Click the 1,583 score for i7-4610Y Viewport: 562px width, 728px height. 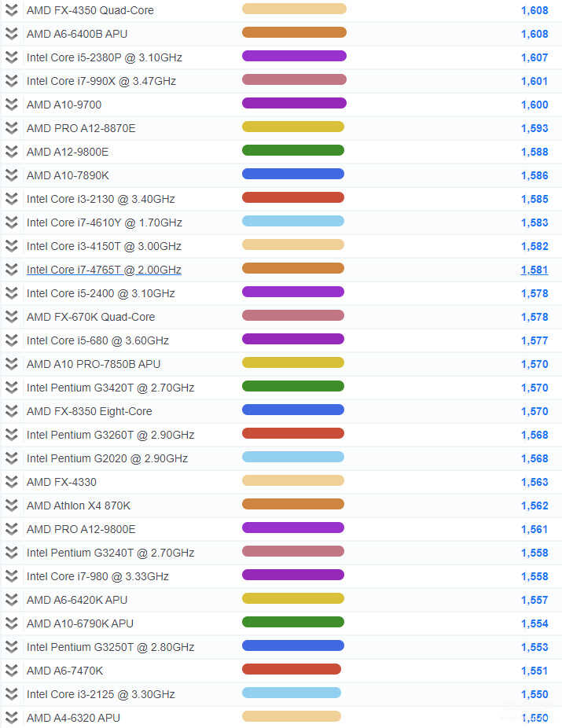(534, 222)
